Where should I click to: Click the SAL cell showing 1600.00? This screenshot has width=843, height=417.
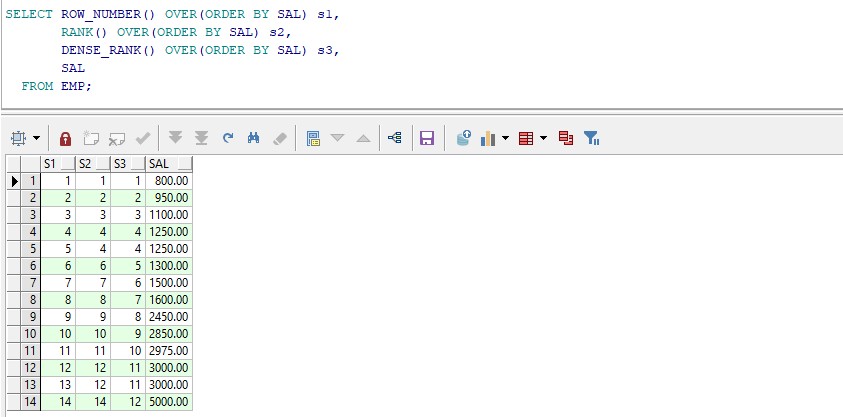pyautogui.click(x=169, y=299)
